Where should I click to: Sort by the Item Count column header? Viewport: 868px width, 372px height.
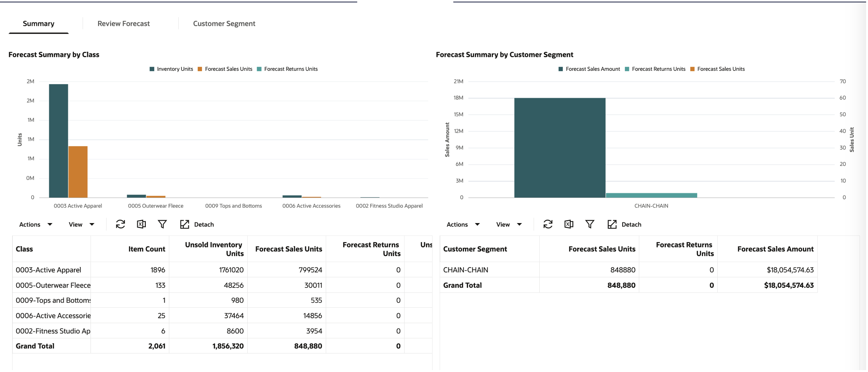click(x=147, y=249)
